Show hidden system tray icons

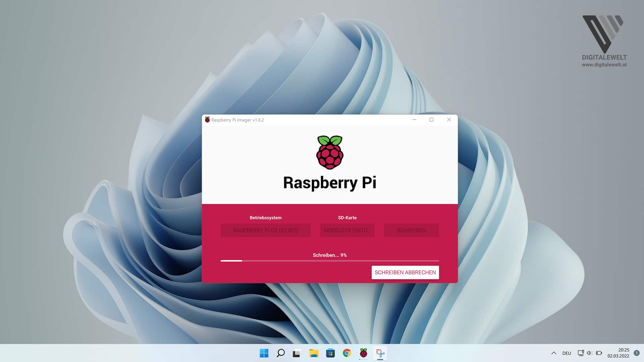pyautogui.click(x=554, y=353)
